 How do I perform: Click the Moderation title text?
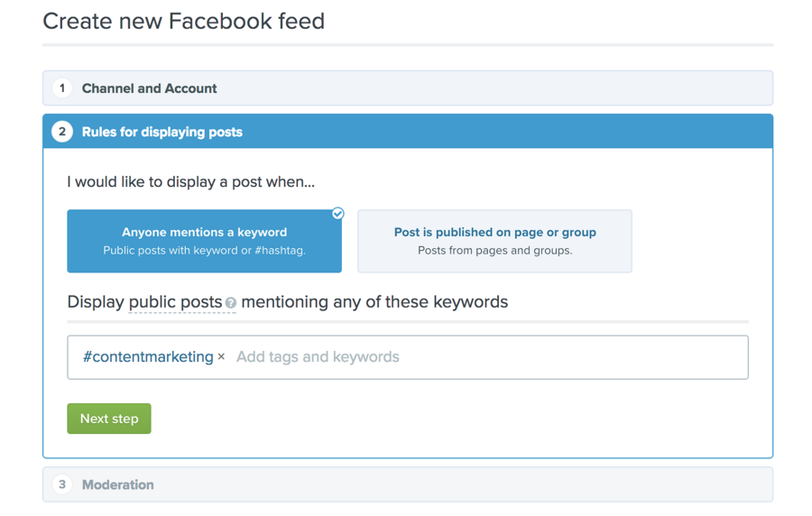click(118, 485)
